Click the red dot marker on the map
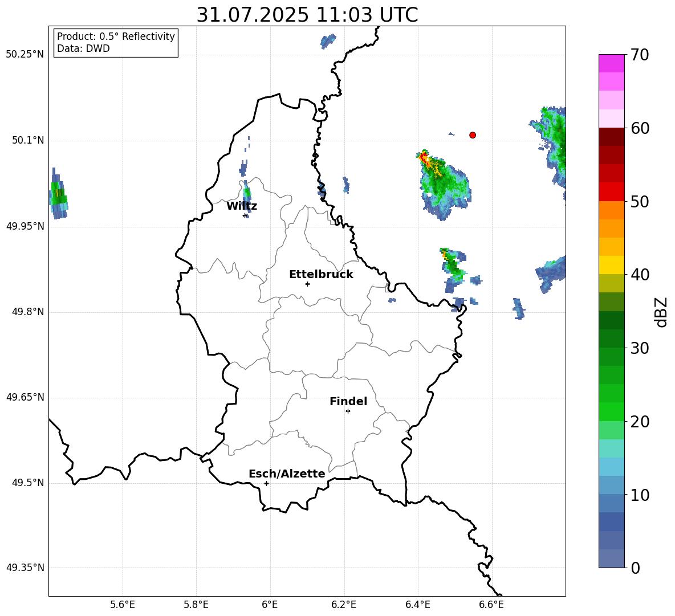This screenshot has height=616, width=675. click(473, 135)
